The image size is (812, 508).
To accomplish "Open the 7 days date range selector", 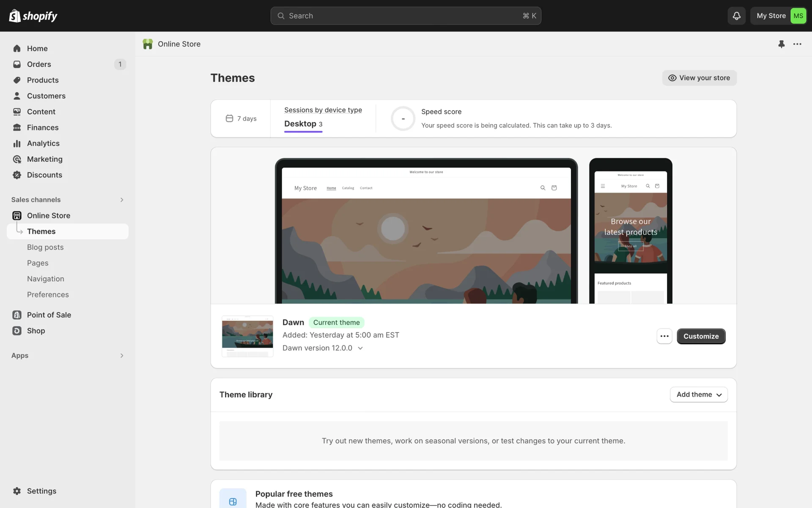I will pyautogui.click(x=241, y=119).
